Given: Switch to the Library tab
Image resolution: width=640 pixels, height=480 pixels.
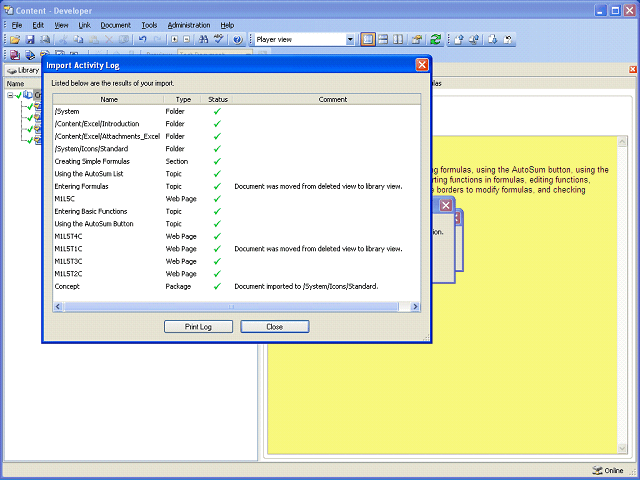Looking at the screenshot, I should [x=24, y=70].
